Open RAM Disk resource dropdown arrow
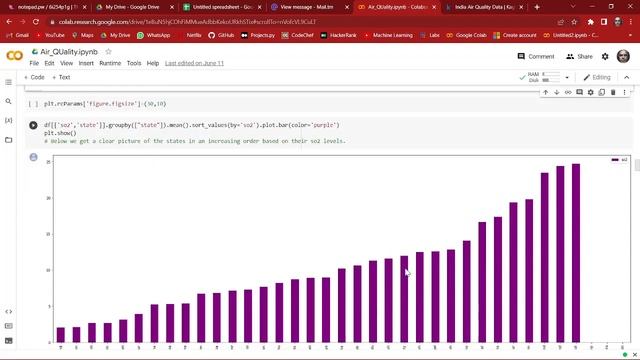Viewport: 640px width, 360px height. [567, 78]
